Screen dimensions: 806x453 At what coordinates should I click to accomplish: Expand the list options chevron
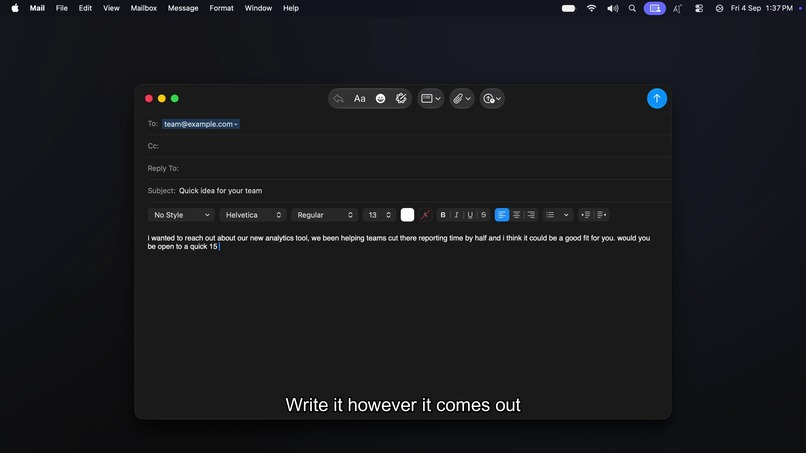(x=566, y=215)
